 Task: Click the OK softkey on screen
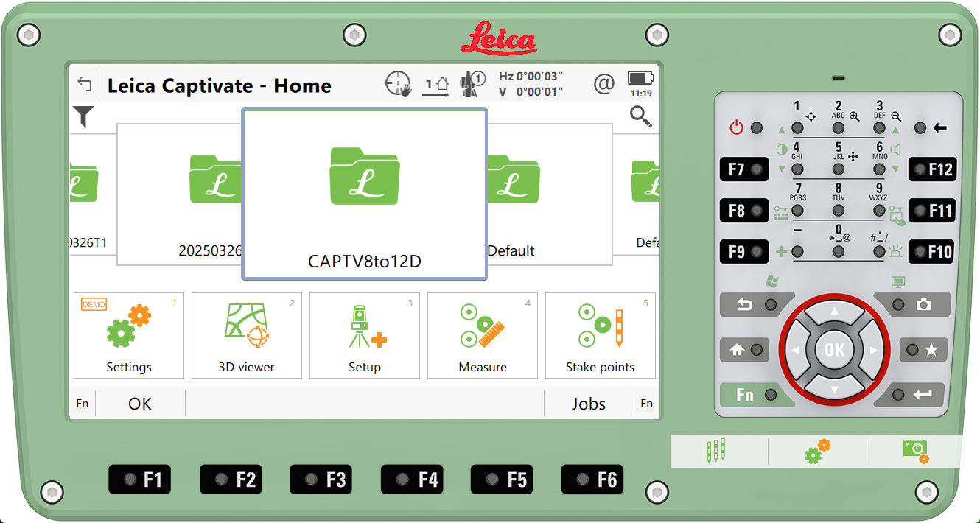coord(140,404)
